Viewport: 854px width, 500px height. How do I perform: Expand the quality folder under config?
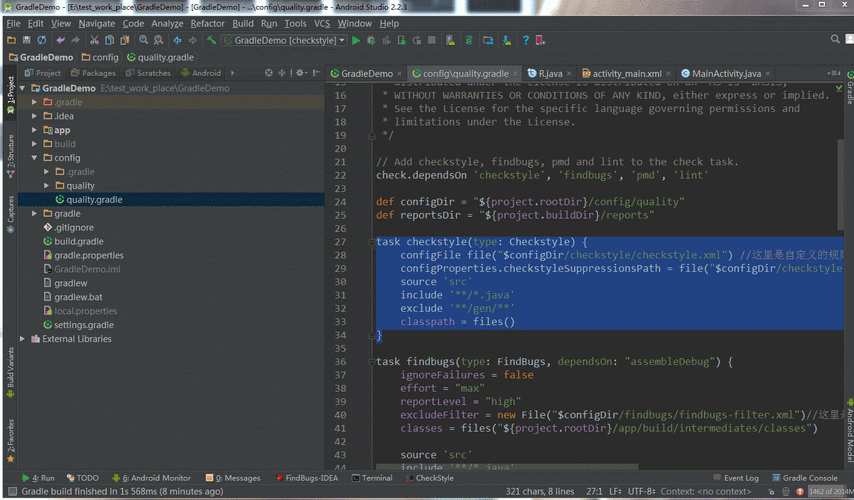[x=46, y=186]
